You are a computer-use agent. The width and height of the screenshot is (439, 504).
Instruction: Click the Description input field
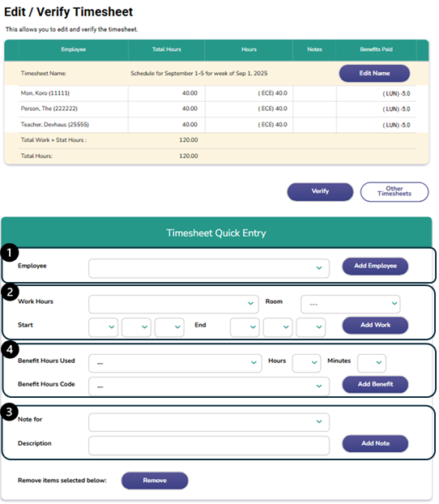209,446
